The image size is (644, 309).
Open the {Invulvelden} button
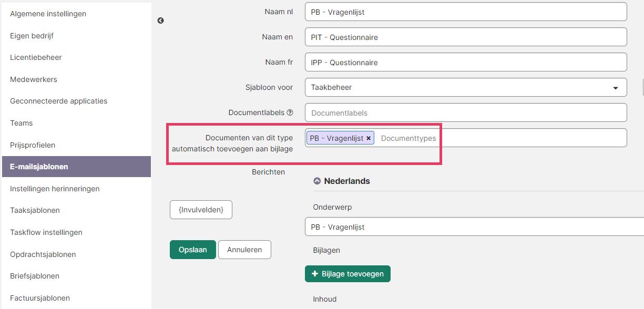(201, 210)
